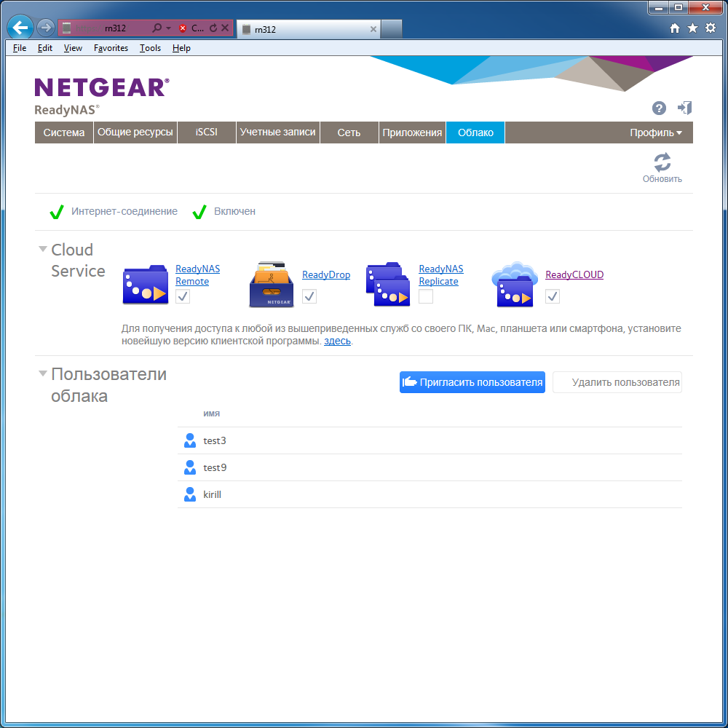Switch to the Приложения tab
Viewport: 728px width, 728px height.
[412, 132]
